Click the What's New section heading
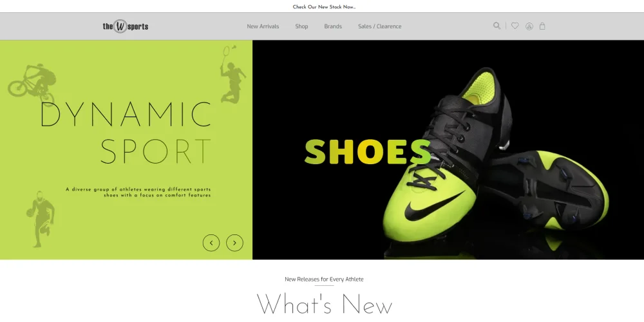This screenshot has width=644, height=322. (324, 304)
